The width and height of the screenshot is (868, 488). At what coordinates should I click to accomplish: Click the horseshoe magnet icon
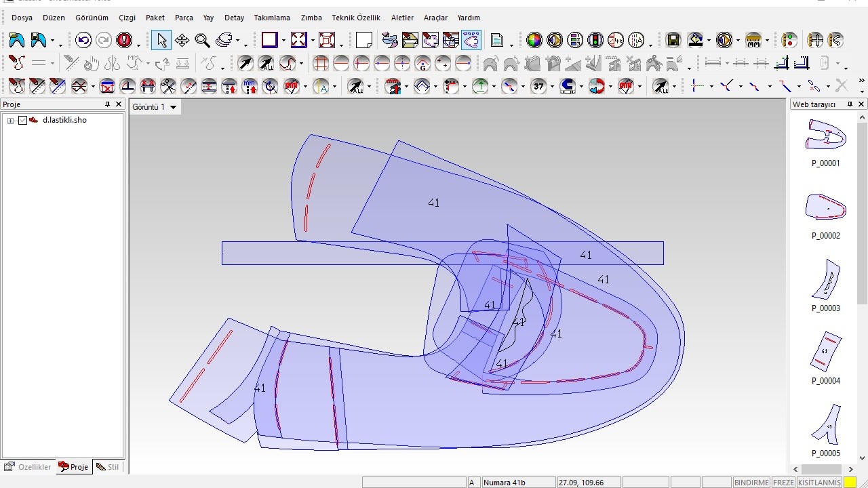pyautogui.click(x=568, y=86)
